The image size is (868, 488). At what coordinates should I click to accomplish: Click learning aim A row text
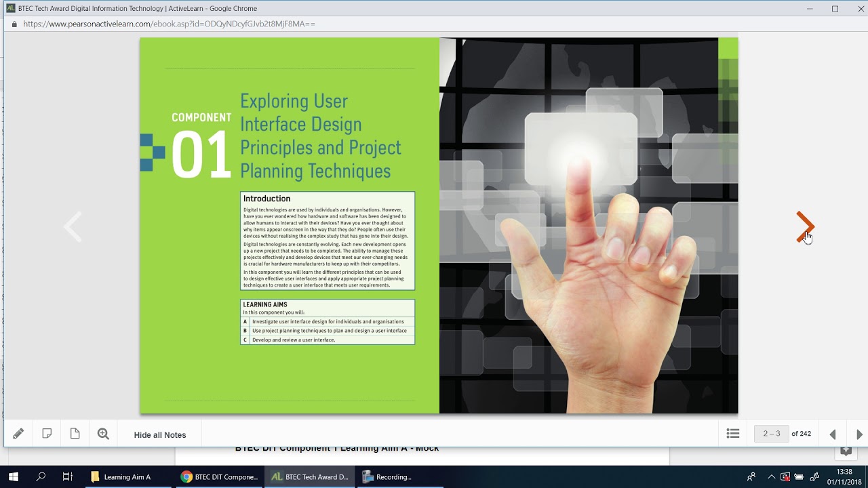point(328,322)
